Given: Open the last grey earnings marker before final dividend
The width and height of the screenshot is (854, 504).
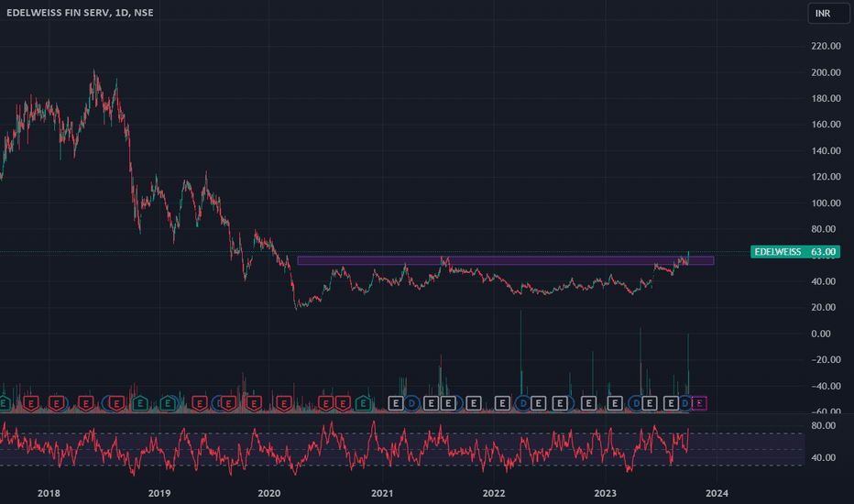Looking at the screenshot, I should (x=671, y=403).
